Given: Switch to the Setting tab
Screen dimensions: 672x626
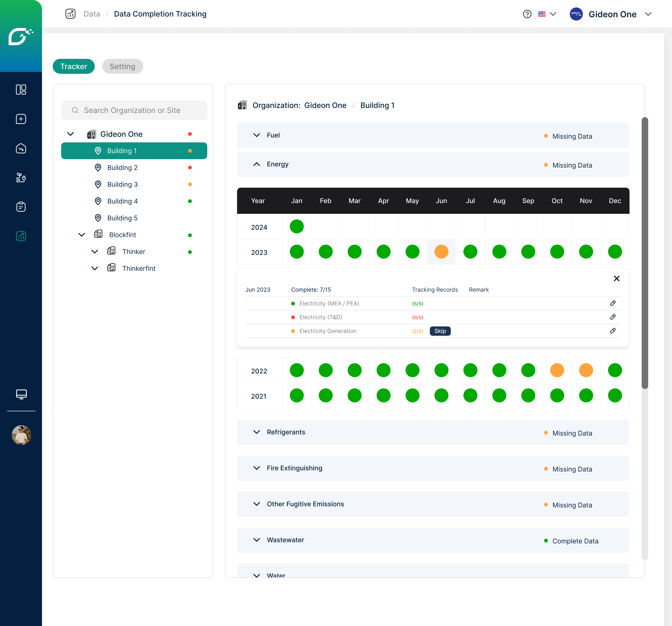Looking at the screenshot, I should pyautogui.click(x=122, y=66).
